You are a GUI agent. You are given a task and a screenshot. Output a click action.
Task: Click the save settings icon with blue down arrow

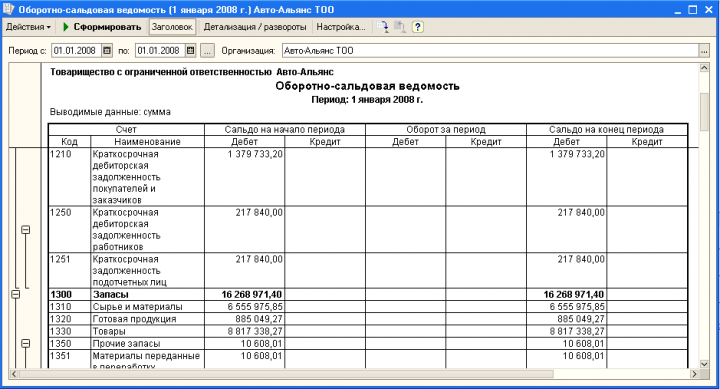tap(382, 27)
